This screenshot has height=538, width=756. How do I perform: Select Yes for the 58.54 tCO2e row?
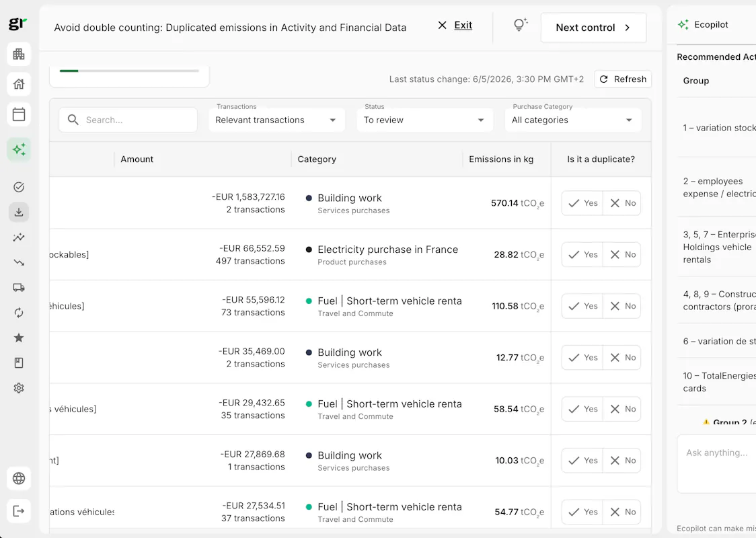coord(582,409)
